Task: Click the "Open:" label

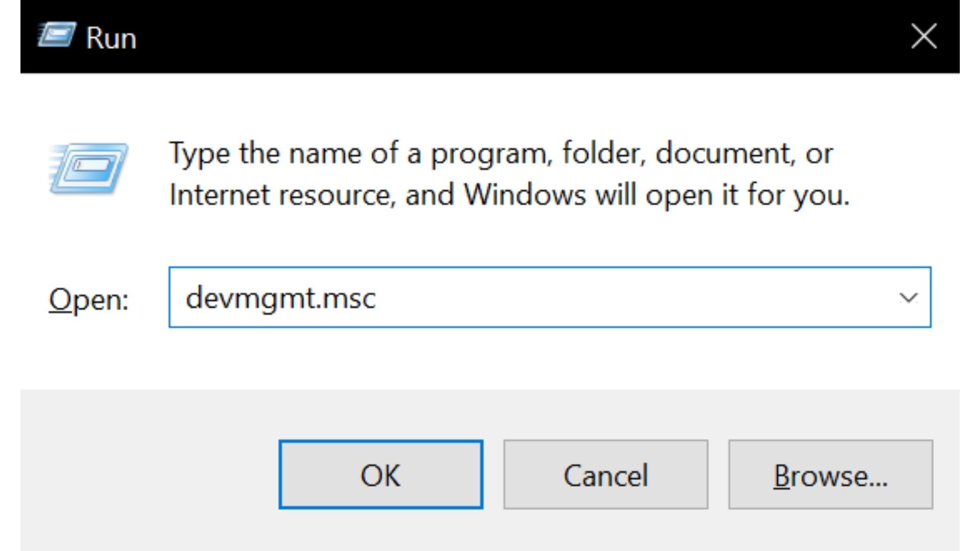Action: [x=89, y=301]
